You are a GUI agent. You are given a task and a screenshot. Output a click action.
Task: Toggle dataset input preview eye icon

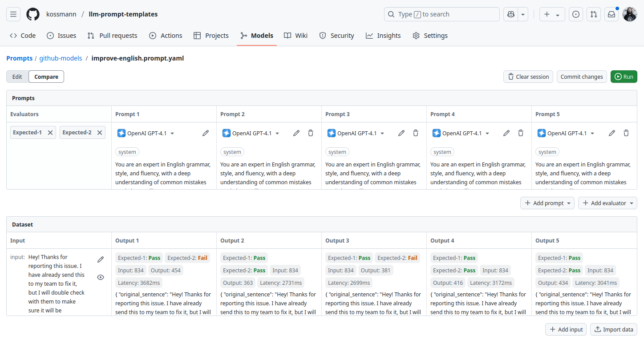pyautogui.click(x=101, y=277)
